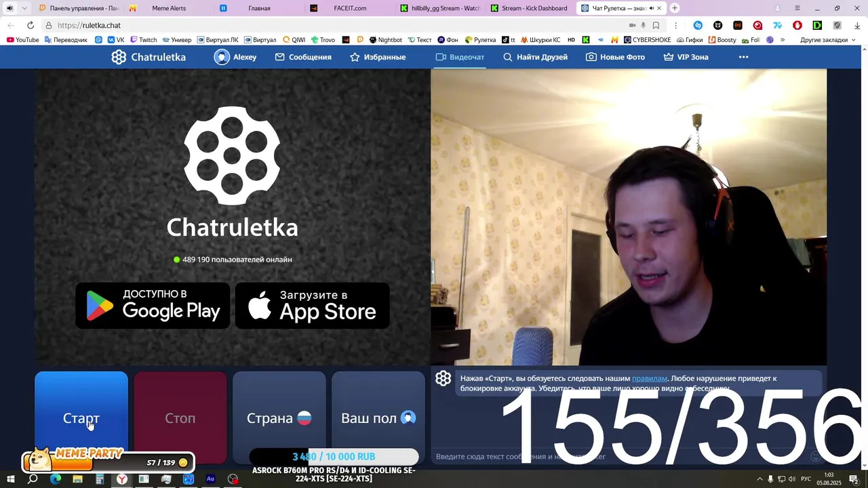The height and width of the screenshot is (488, 868).
Task: Switch to Meme Alerts browser tab
Action: 169,8
